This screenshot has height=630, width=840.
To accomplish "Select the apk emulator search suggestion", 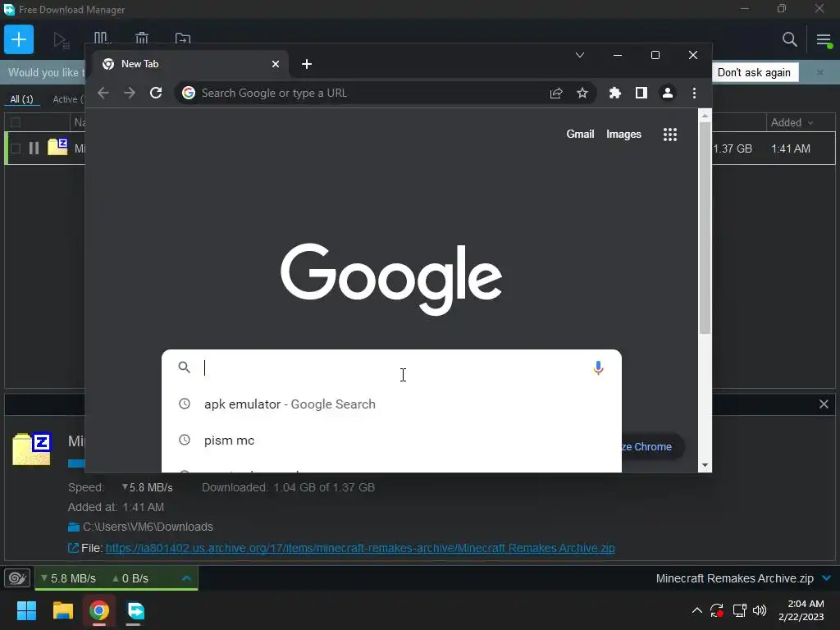I will coord(391,404).
